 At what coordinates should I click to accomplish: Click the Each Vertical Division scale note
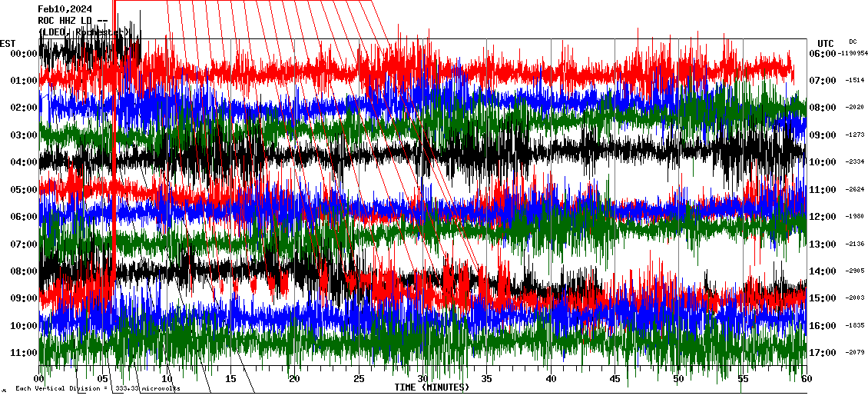click(98, 389)
